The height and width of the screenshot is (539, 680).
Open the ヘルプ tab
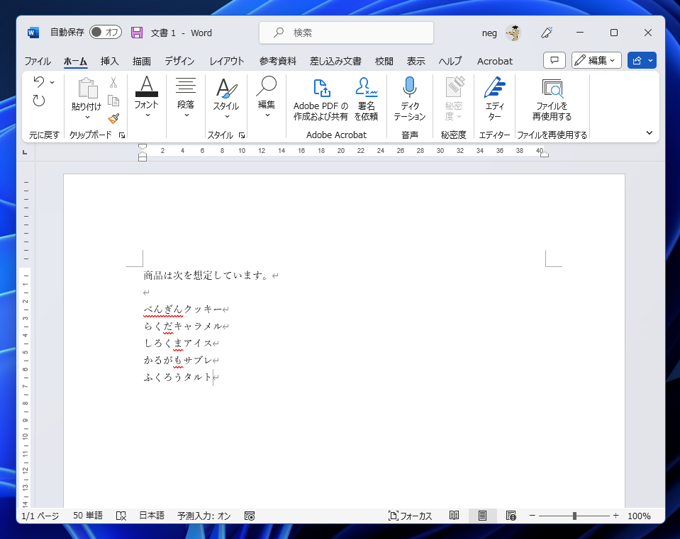450,61
